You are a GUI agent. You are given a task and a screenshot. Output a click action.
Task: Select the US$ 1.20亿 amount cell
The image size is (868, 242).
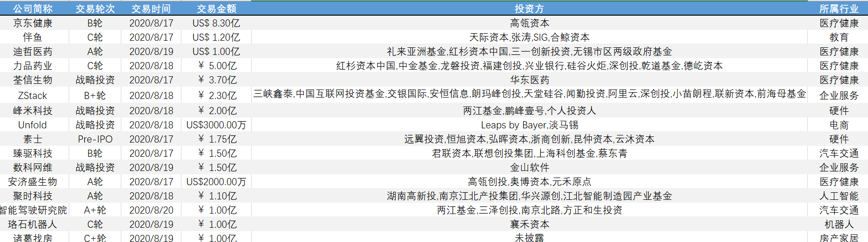(217, 37)
